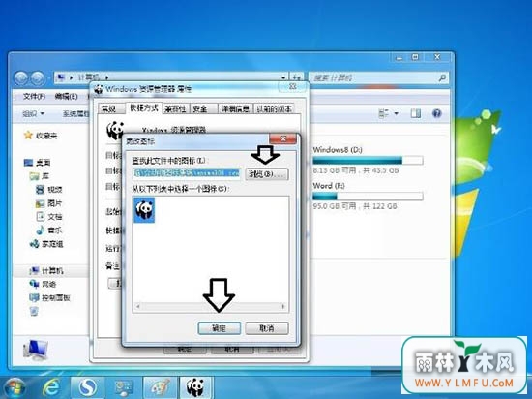Click the icon file path input field
The width and height of the screenshot is (532, 399).
(187, 173)
